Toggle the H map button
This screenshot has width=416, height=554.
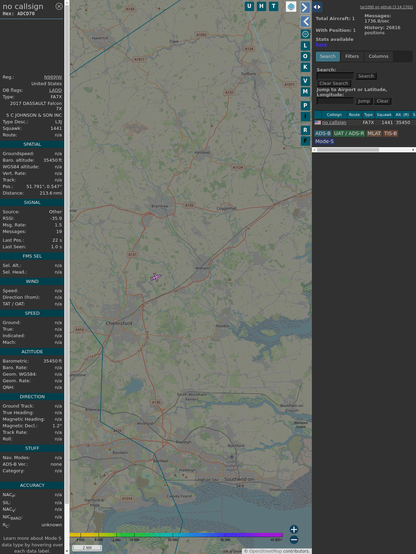point(261,6)
